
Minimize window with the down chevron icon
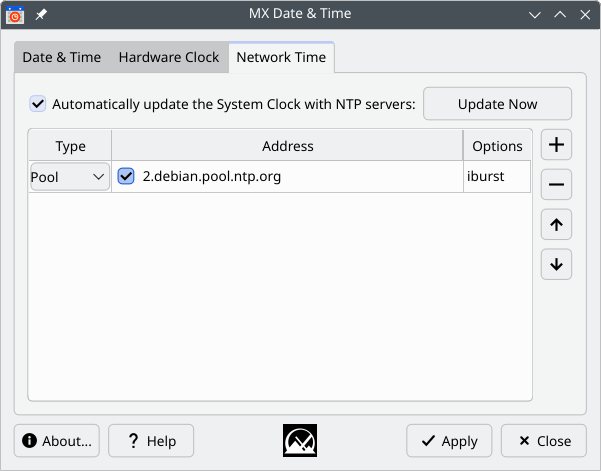tap(535, 15)
